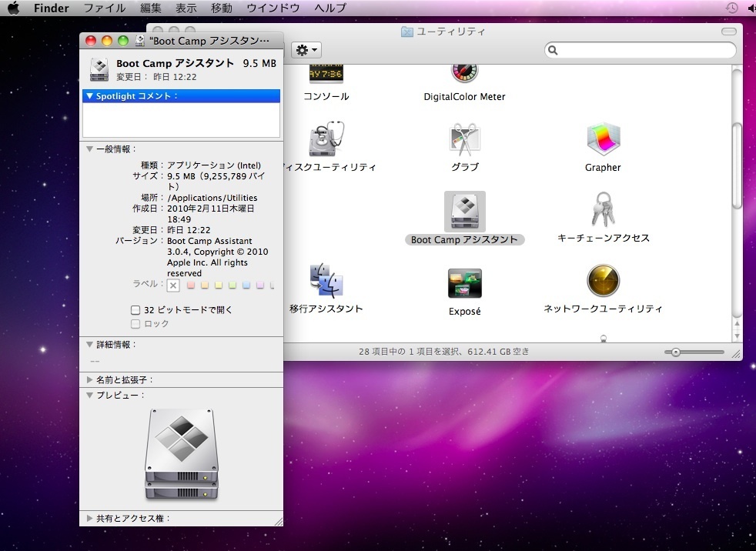Click the Boot Camp icon in Info header
Screen dimensions: 756x551
click(x=99, y=69)
